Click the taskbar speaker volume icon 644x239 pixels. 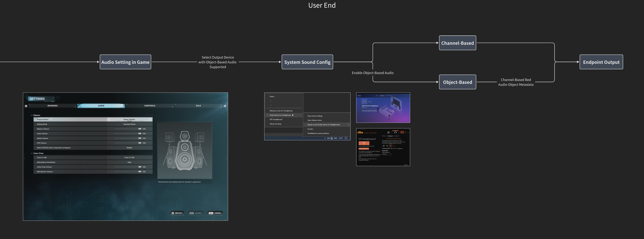pos(328,138)
